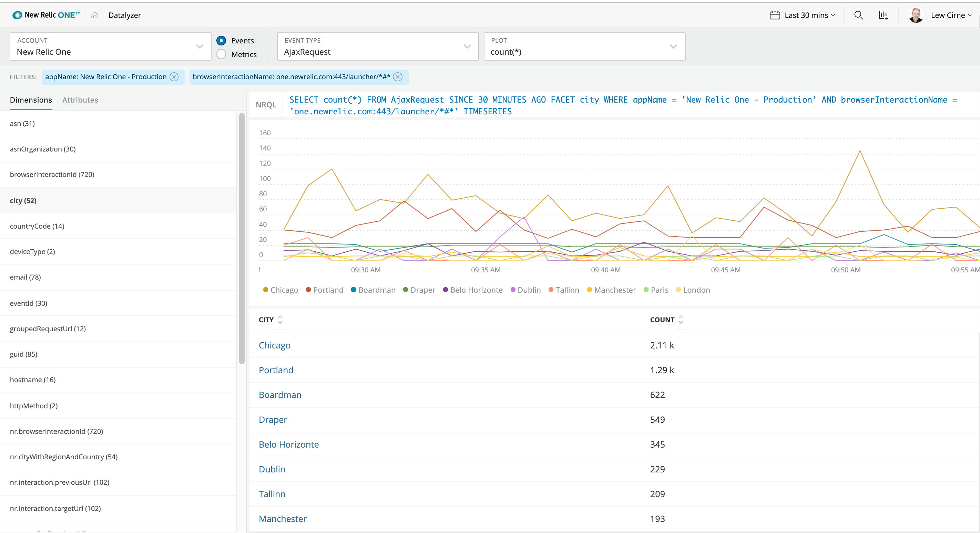Click Lew Cirne's avatar picture
The image size is (980, 533).
click(x=916, y=15)
